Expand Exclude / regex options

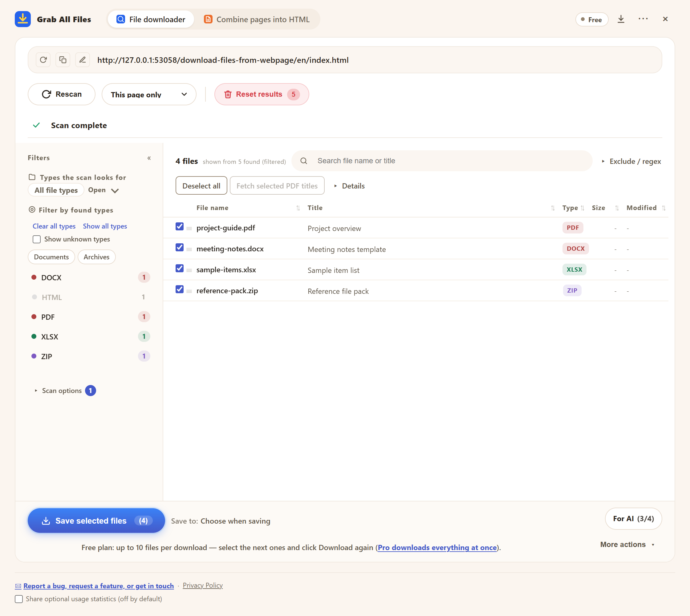(x=631, y=161)
